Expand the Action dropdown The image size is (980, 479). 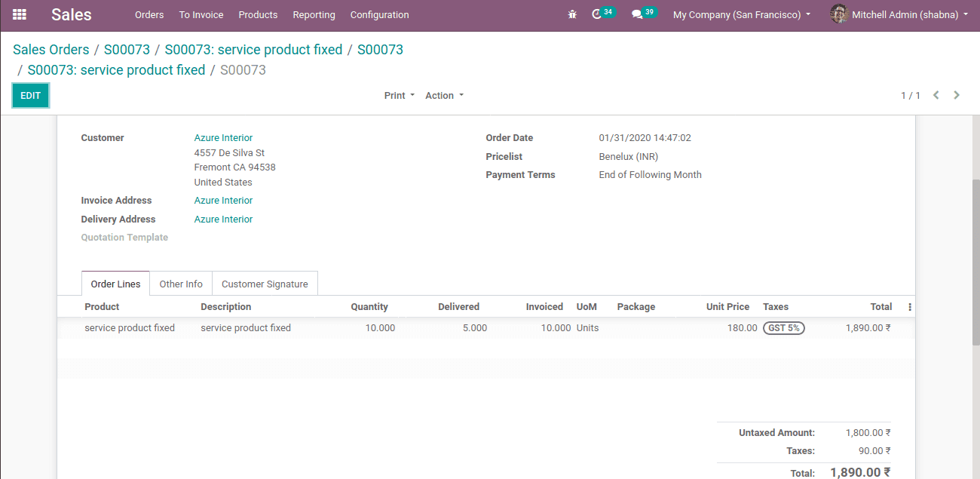(445, 96)
